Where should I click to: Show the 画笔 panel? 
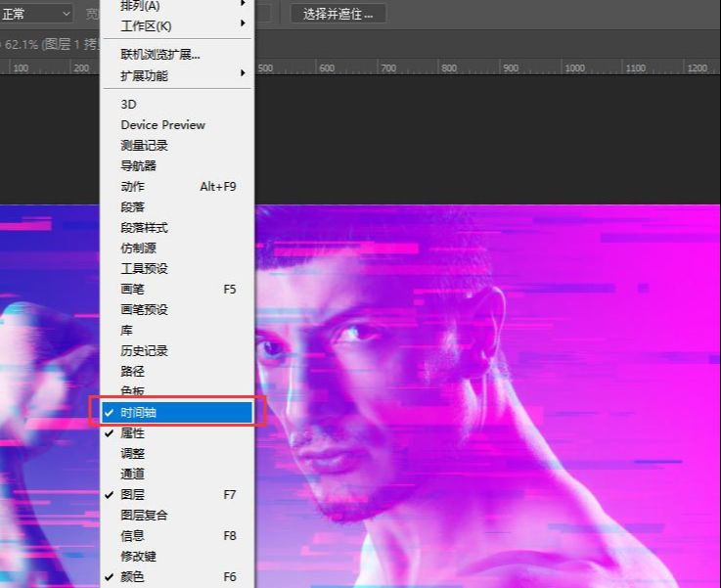pyautogui.click(x=177, y=290)
